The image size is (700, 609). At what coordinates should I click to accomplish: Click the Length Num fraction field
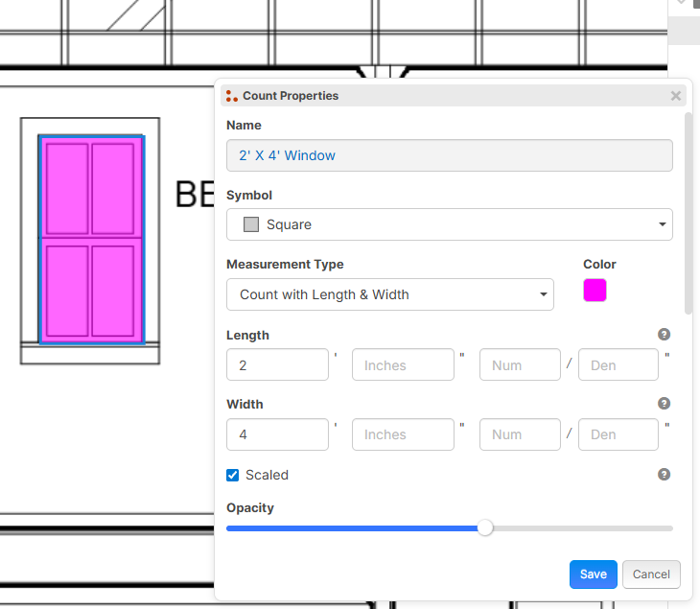click(x=520, y=365)
